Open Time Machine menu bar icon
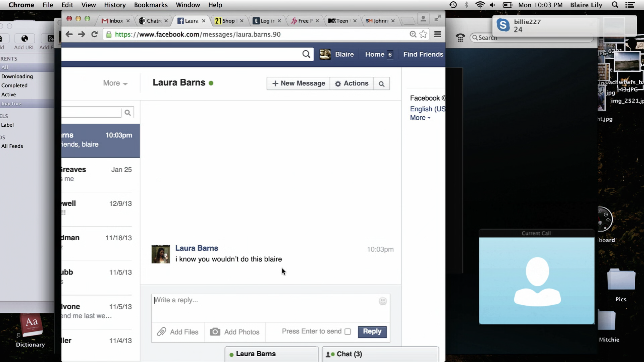The image size is (644, 362). (453, 5)
